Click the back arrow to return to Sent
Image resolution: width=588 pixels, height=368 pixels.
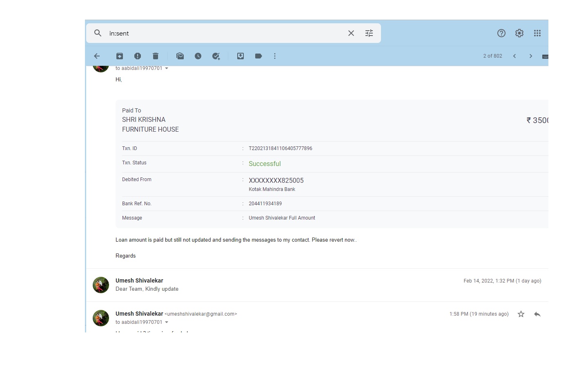click(97, 56)
